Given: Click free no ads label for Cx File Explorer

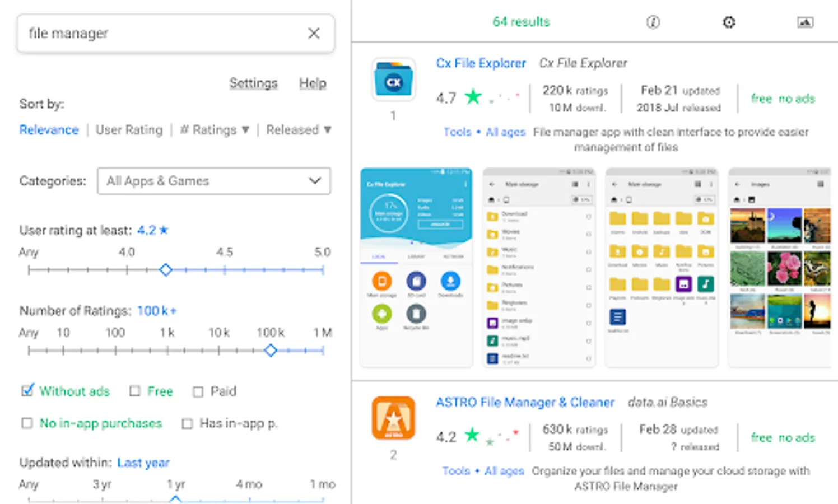Looking at the screenshot, I should point(783,99).
